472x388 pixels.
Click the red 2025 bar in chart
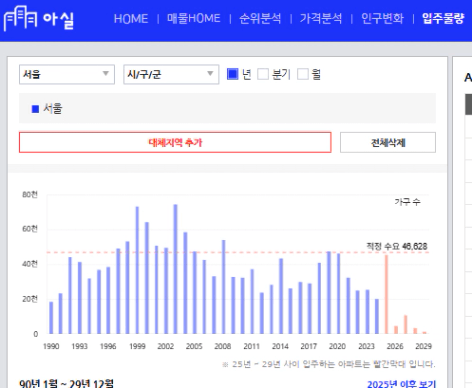click(386, 294)
